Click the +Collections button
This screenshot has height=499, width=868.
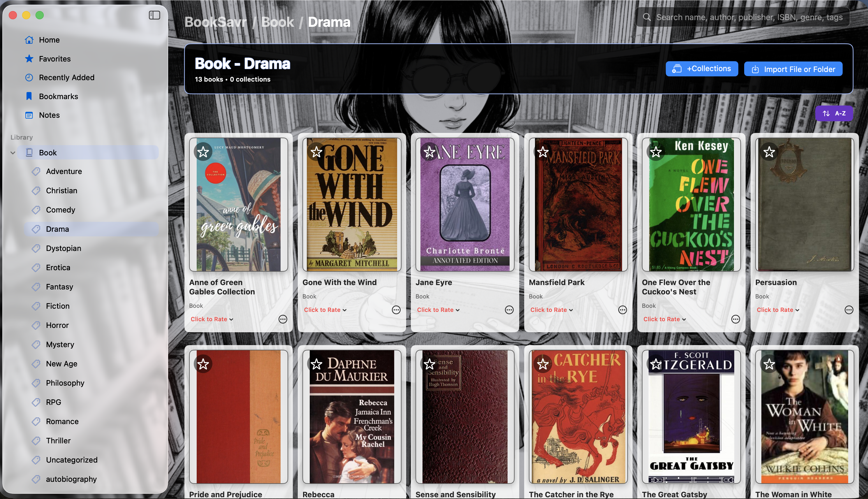coord(702,69)
